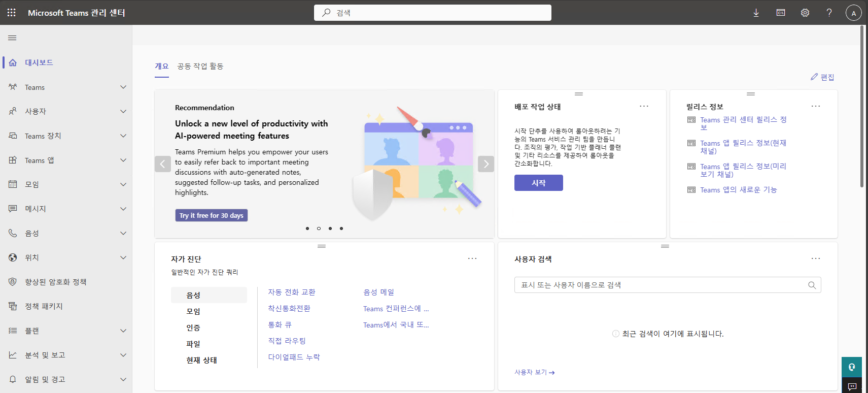Viewport: 868px width, 393px height.
Task: Click the 모임 calendar icon
Action: (13, 184)
